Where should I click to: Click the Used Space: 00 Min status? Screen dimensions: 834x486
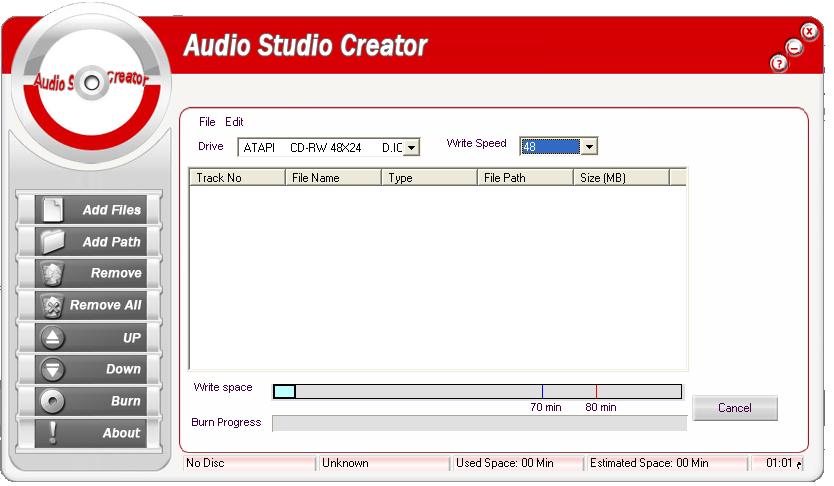[x=518, y=463]
